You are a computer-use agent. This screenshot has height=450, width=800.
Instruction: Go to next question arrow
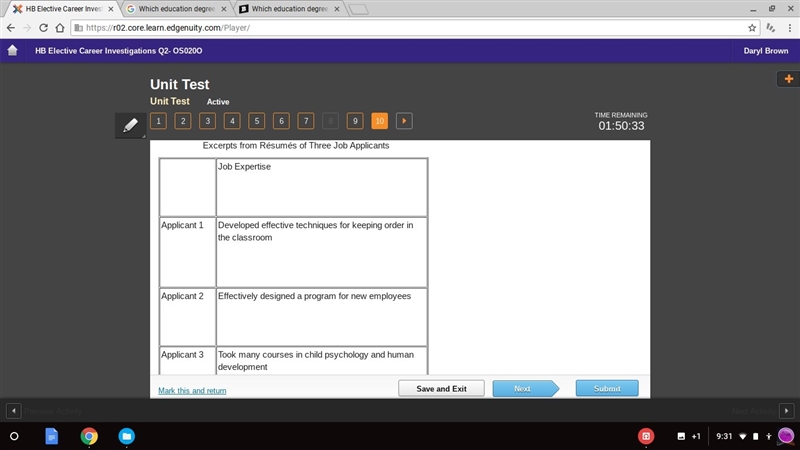tap(404, 121)
